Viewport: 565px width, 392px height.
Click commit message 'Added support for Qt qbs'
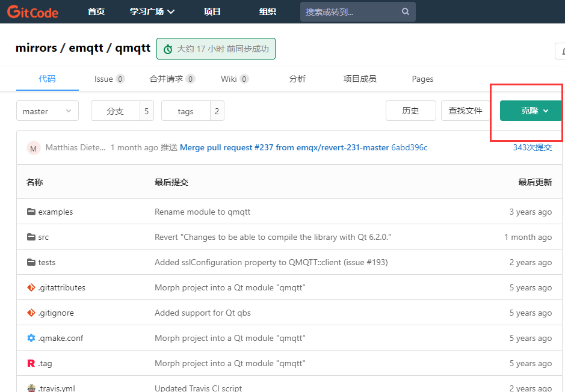[x=203, y=313]
